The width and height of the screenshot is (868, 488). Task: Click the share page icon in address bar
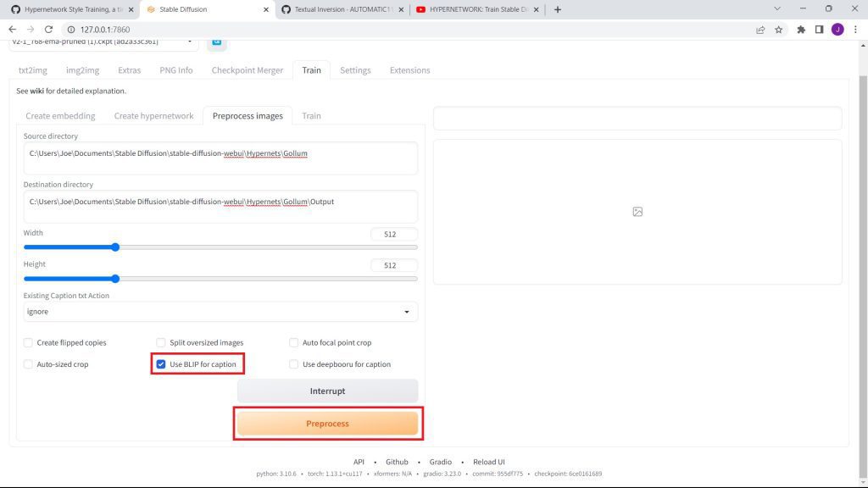[760, 29]
